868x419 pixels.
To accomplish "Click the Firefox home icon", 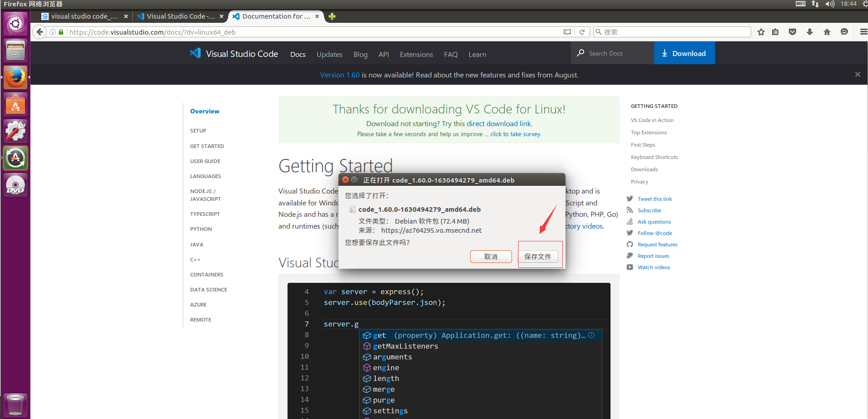I will [827, 32].
